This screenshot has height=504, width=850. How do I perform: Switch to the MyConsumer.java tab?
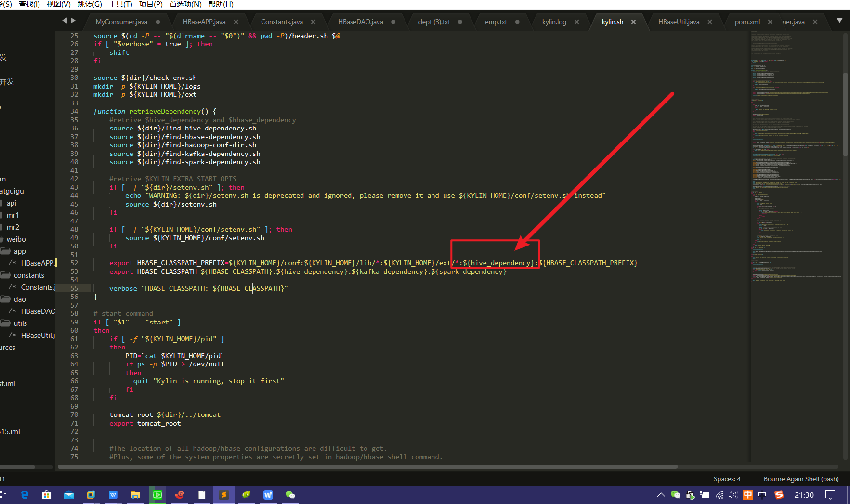[121, 22]
